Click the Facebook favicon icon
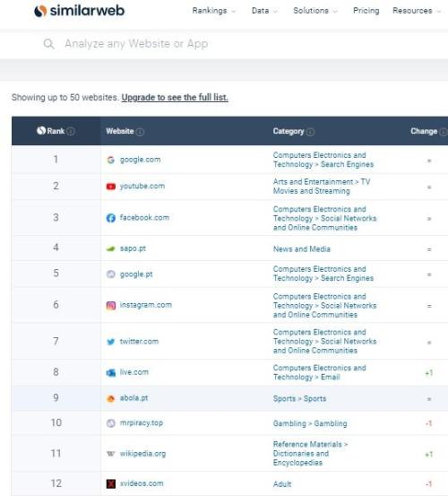 pos(110,218)
